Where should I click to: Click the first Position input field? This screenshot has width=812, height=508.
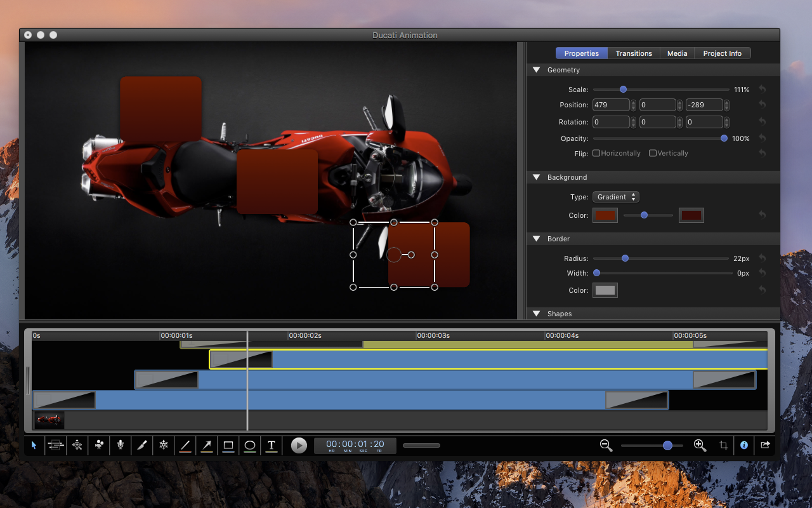[610, 105]
